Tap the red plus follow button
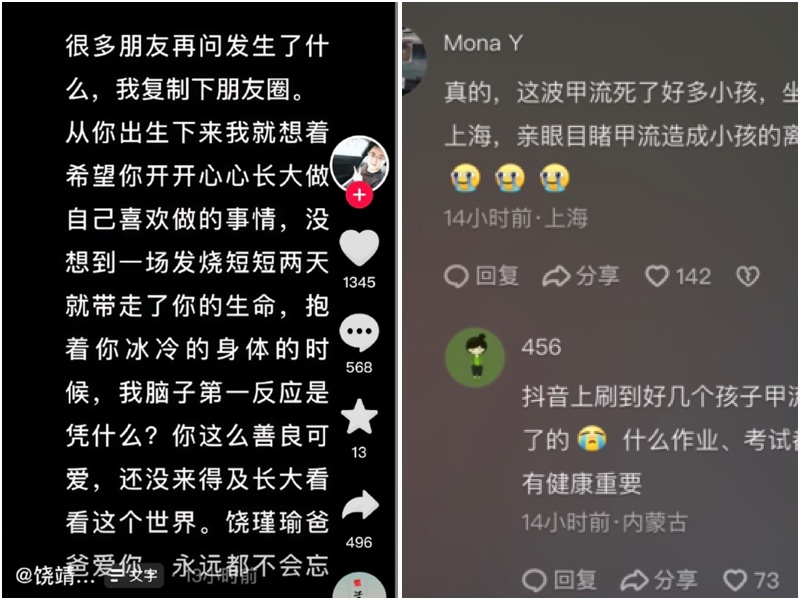 [x=359, y=195]
